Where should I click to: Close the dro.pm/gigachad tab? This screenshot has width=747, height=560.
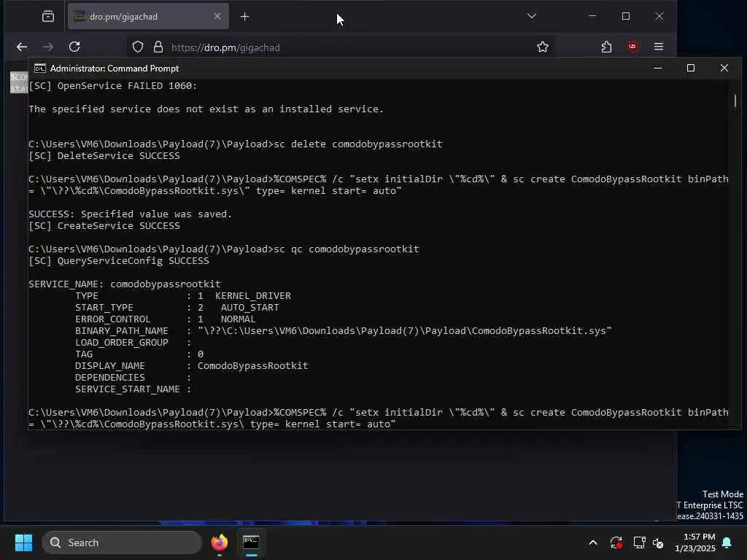pos(217,16)
